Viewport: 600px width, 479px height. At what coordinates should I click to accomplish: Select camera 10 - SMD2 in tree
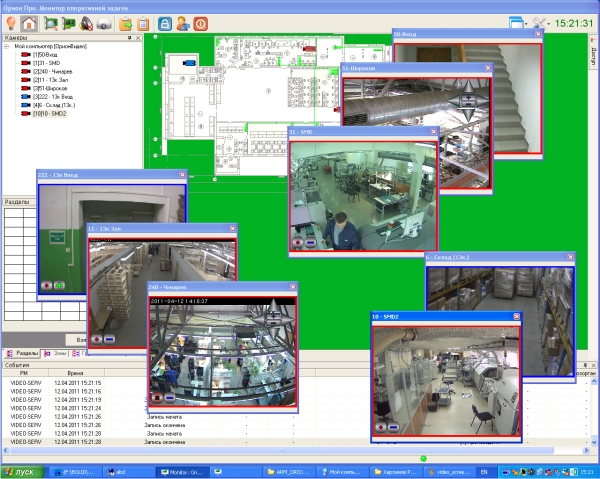(x=50, y=114)
